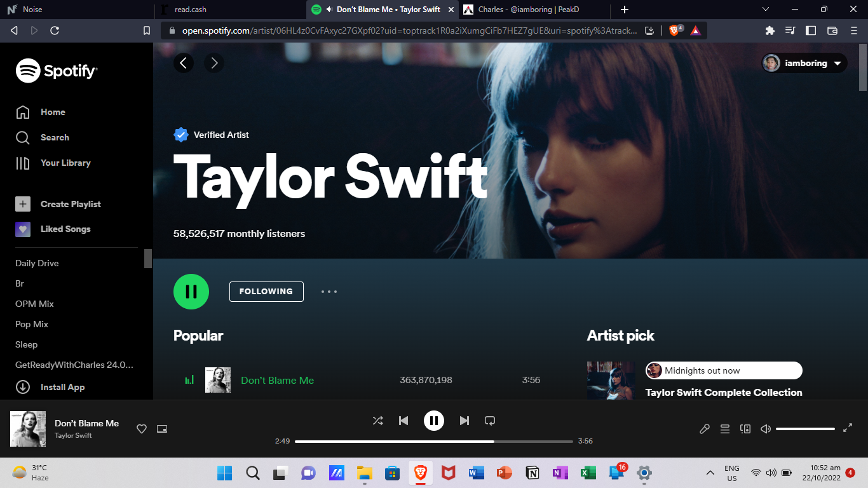This screenshot has width=868, height=488.
Task: Skip to next track
Action: coord(465,420)
